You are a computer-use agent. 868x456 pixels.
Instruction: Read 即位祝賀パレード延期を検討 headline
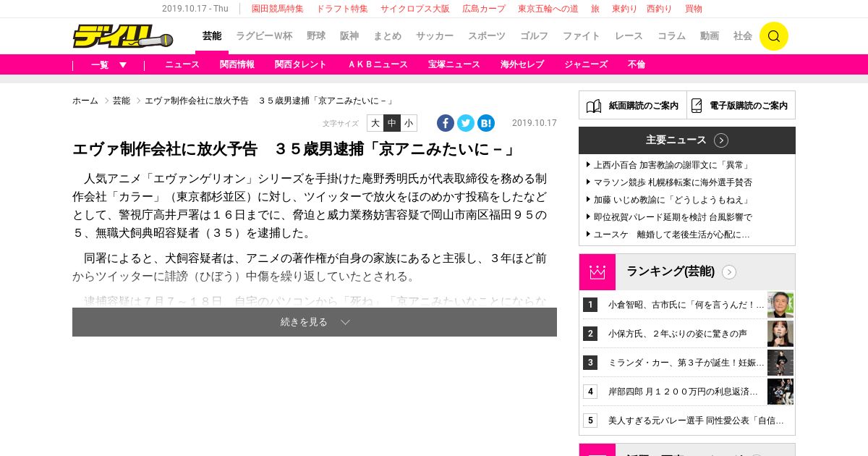click(673, 217)
